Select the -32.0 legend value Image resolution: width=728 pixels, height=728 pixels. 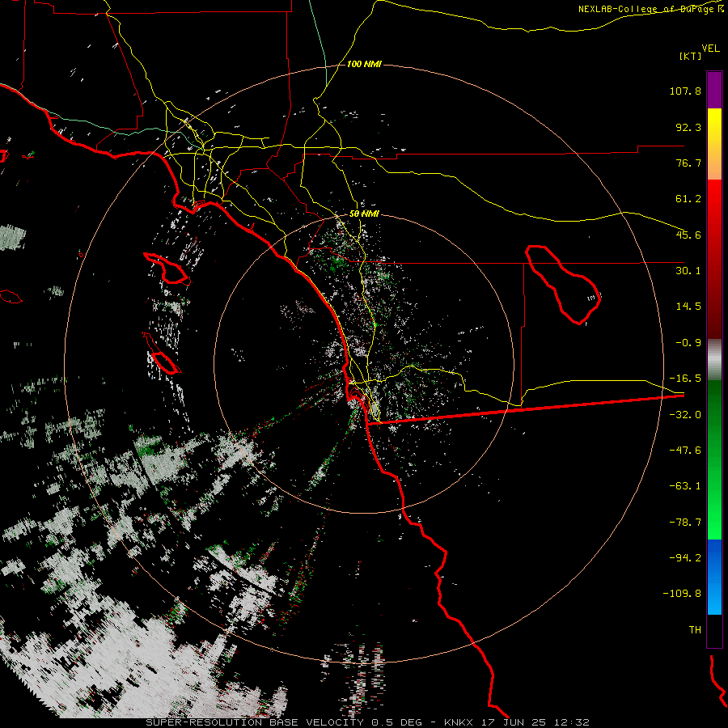click(685, 415)
